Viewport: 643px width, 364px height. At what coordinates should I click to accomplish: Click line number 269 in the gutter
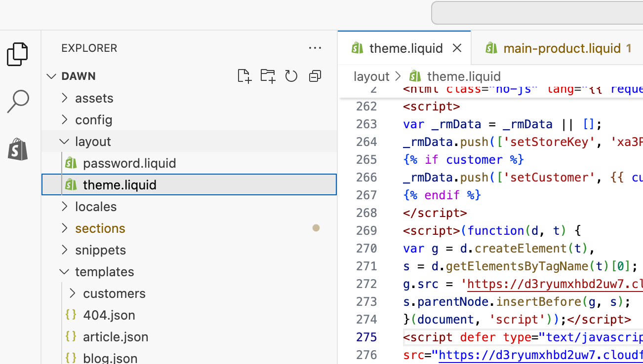(x=366, y=230)
